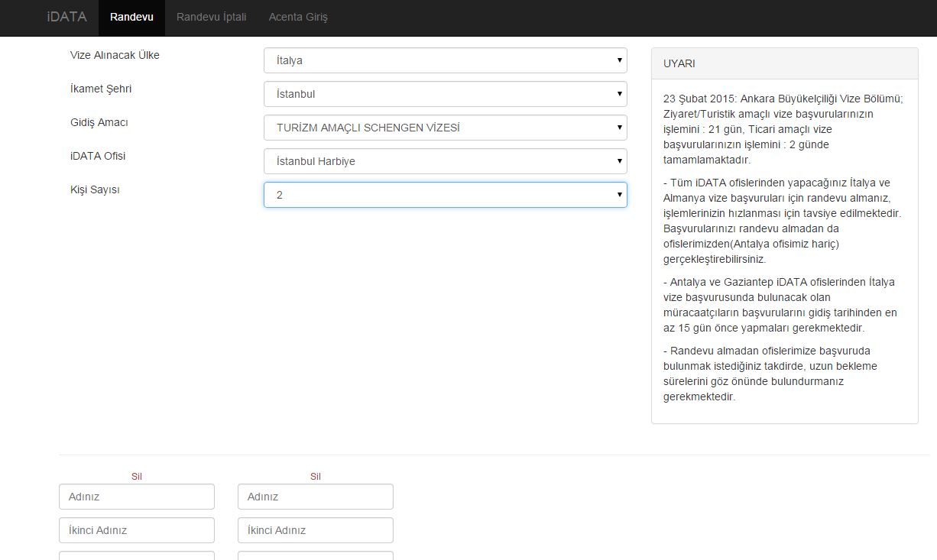This screenshot has width=937, height=560.
Task: Open the Kişi Sayısı dropdown showing 2
Action: click(x=446, y=195)
